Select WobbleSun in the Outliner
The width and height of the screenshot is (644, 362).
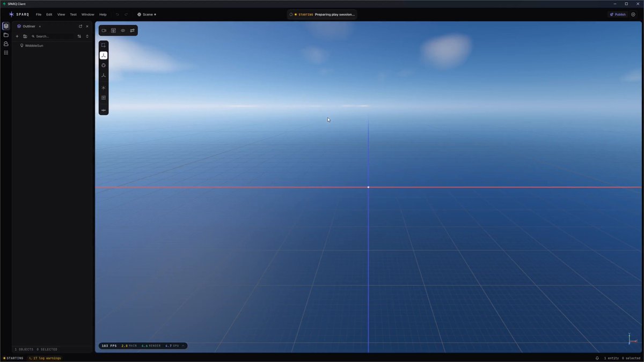click(34, 46)
